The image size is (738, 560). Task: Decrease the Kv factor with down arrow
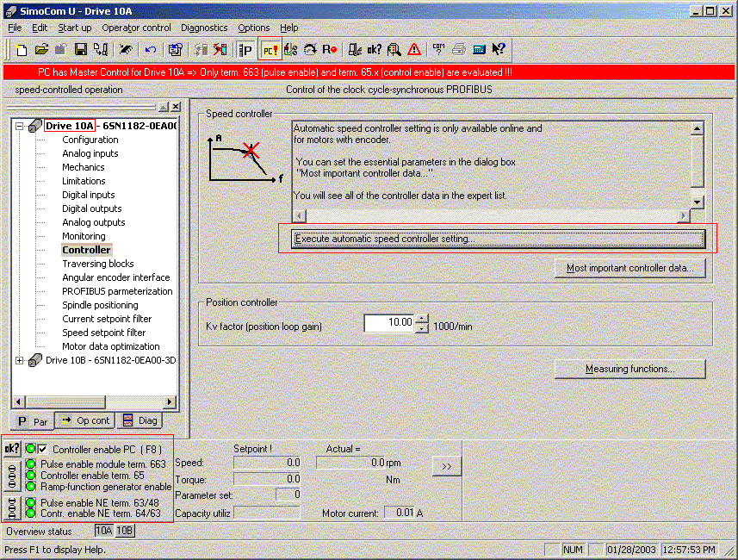coord(422,327)
